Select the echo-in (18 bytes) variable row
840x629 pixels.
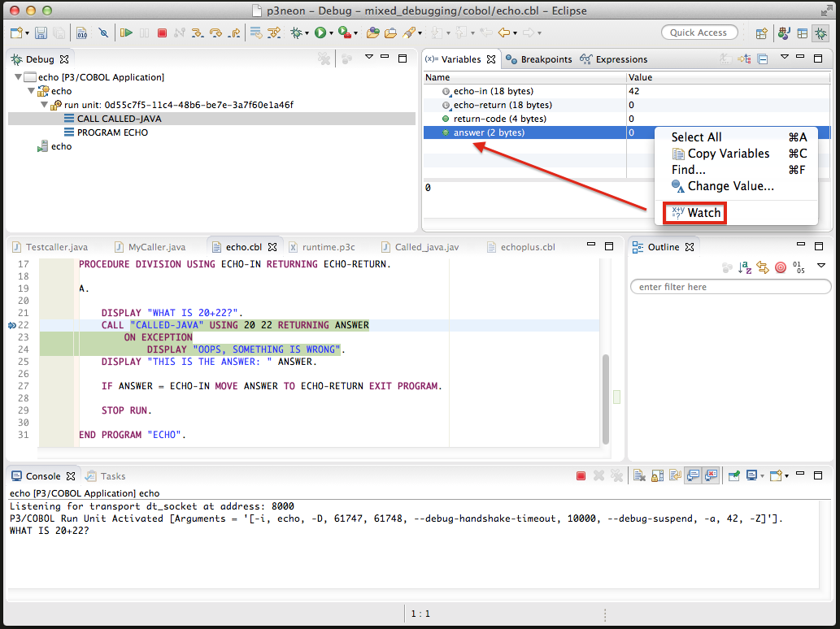click(x=625, y=91)
